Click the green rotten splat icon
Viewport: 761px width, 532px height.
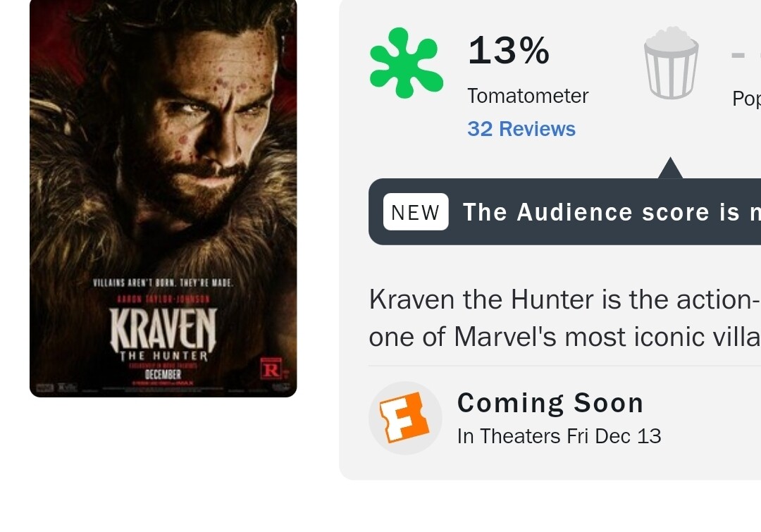(406, 63)
